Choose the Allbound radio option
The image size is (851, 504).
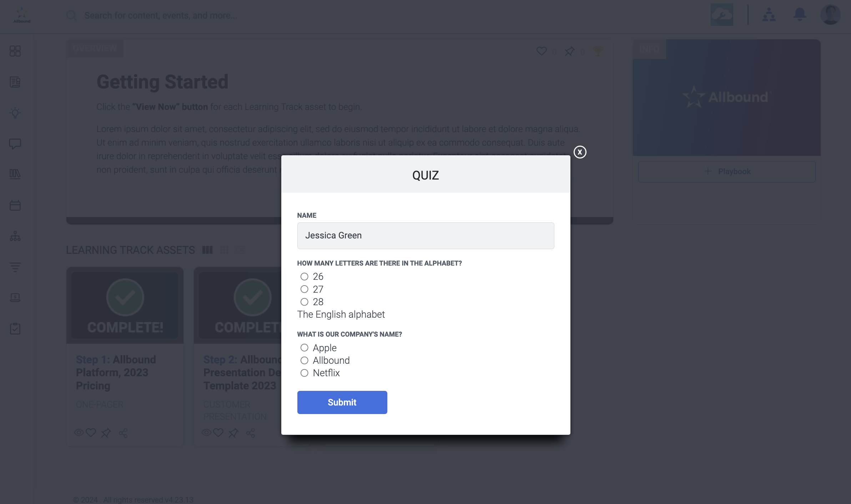click(x=304, y=361)
